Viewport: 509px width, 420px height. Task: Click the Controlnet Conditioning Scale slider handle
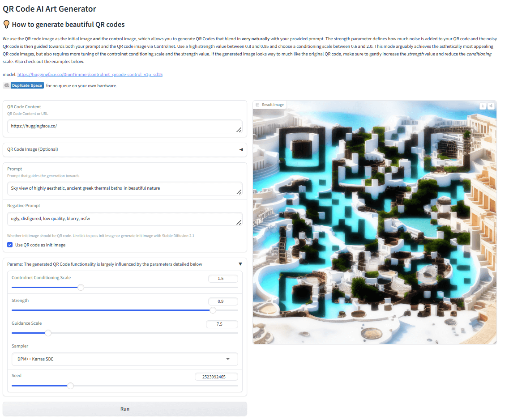(81, 287)
